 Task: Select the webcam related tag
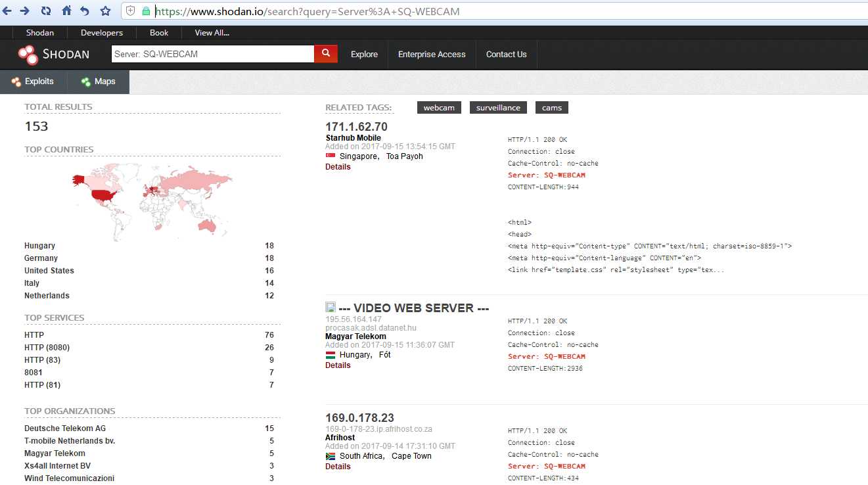click(439, 108)
